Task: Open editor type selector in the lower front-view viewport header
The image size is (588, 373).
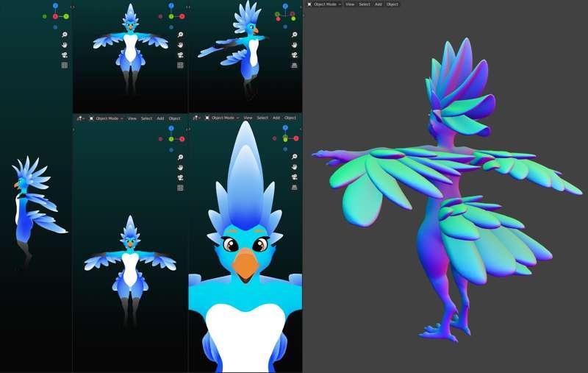Action: [81, 118]
